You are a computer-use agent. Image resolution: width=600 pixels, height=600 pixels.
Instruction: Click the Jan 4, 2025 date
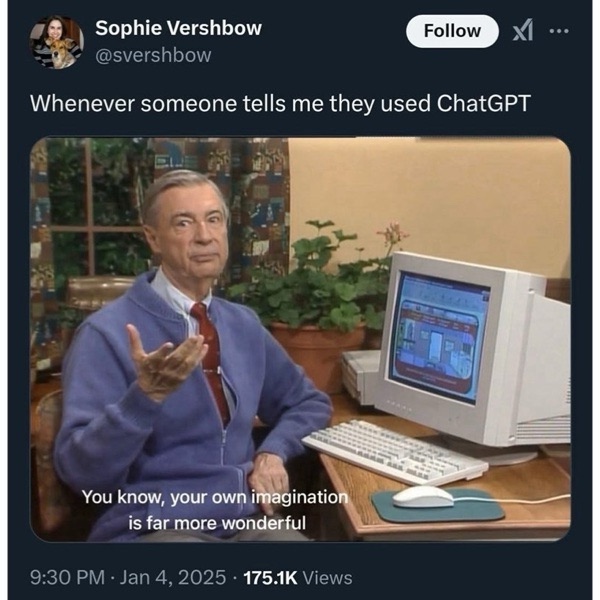pyautogui.click(x=173, y=577)
